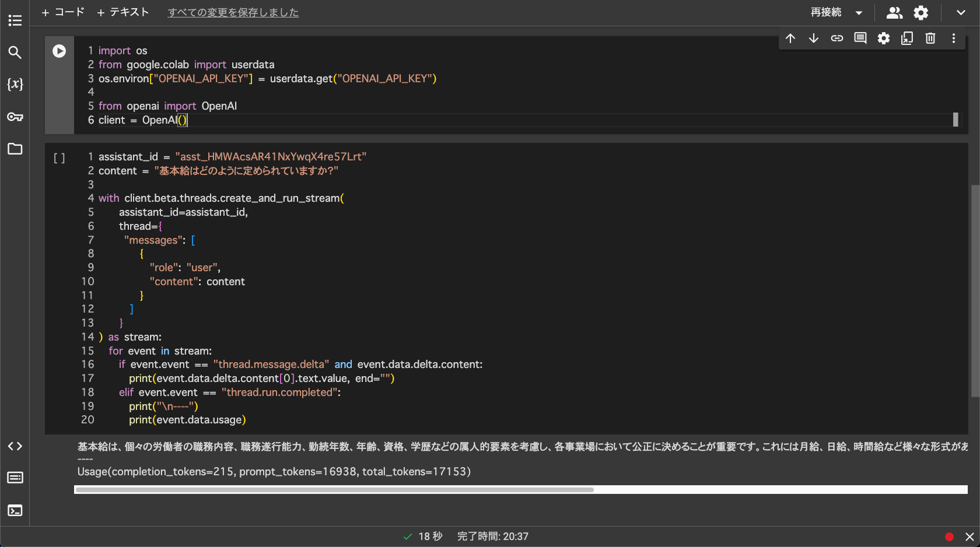Viewport: 980px width, 547px height.
Task: Open the collaborators sharing panel
Action: [x=894, y=12]
